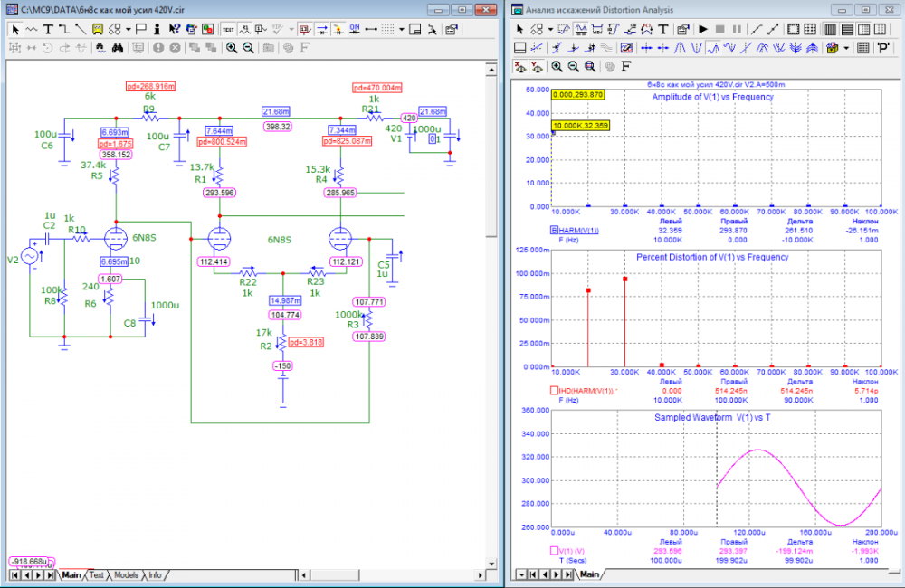Open the Info mode 'i' tool

[x=159, y=29]
